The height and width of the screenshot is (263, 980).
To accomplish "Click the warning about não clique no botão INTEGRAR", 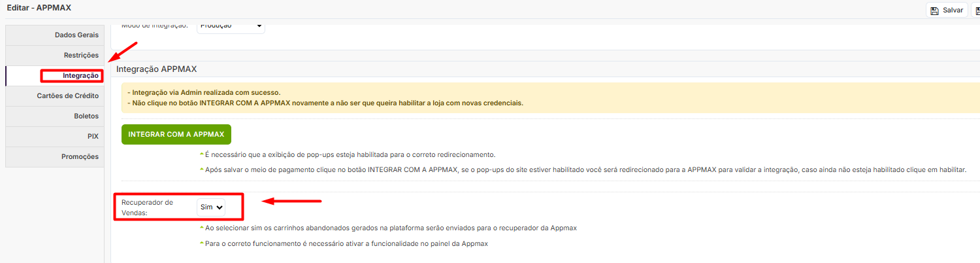I will (325, 103).
